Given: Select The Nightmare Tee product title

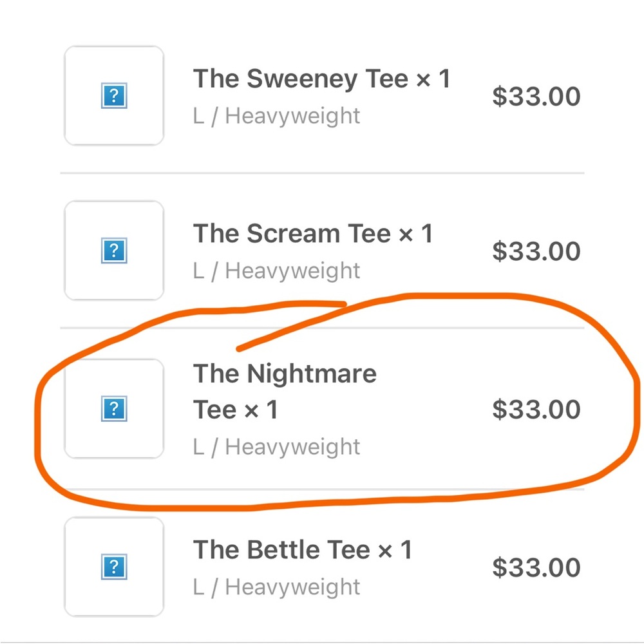Looking at the screenshot, I should 285,374.
